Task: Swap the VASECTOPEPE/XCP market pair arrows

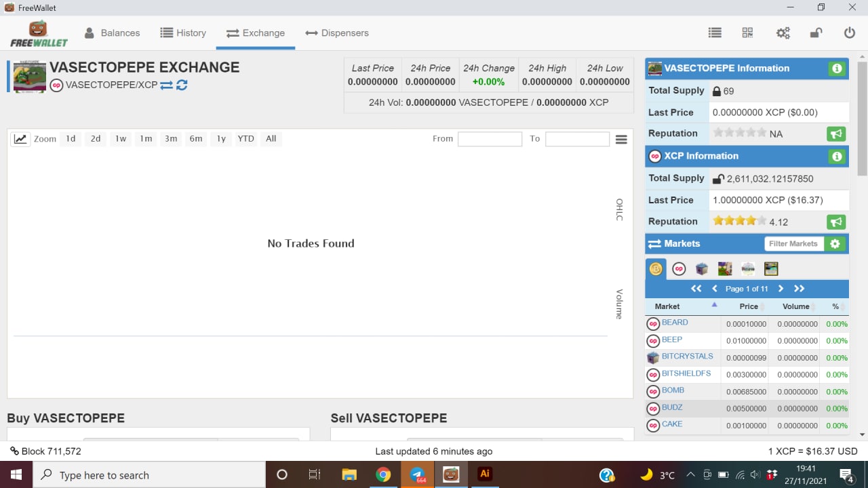Action: pyautogui.click(x=167, y=85)
